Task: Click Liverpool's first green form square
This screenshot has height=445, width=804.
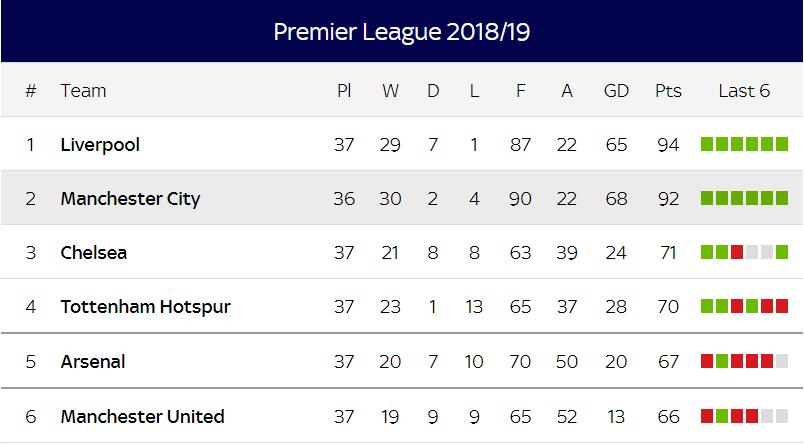Action: (x=707, y=144)
